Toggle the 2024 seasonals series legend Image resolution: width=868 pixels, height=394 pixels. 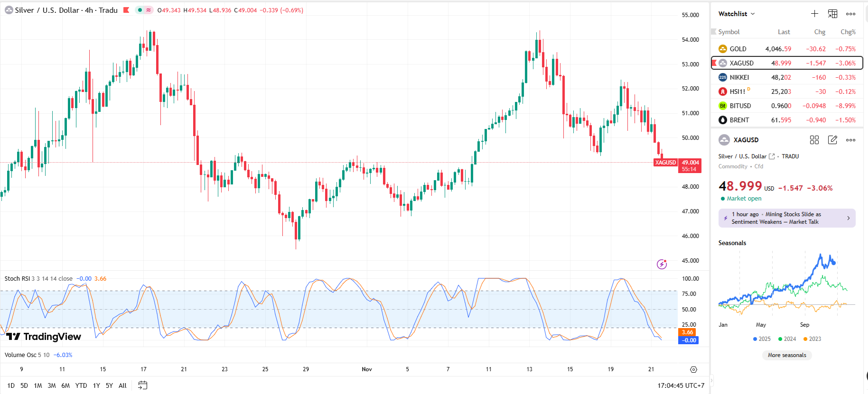(x=787, y=339)
